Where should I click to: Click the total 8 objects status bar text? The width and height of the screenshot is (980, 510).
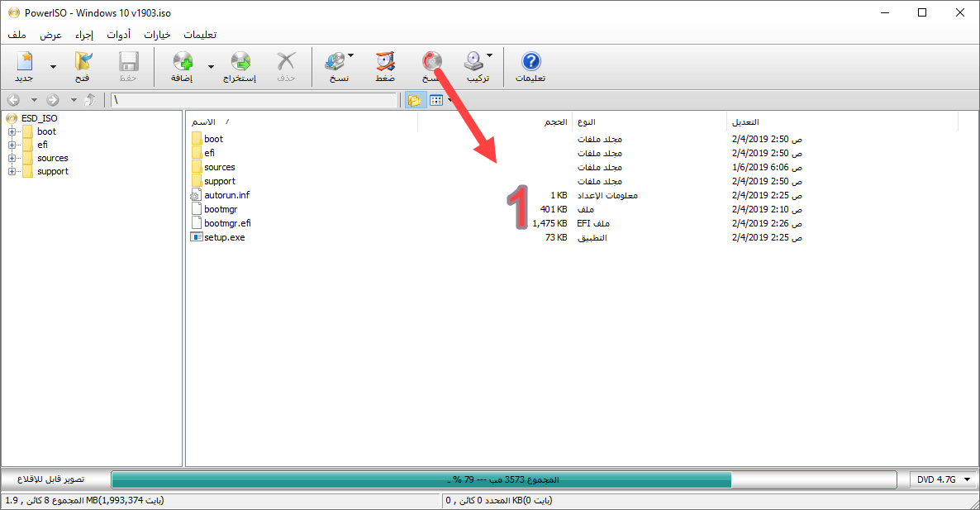(85, 500)
